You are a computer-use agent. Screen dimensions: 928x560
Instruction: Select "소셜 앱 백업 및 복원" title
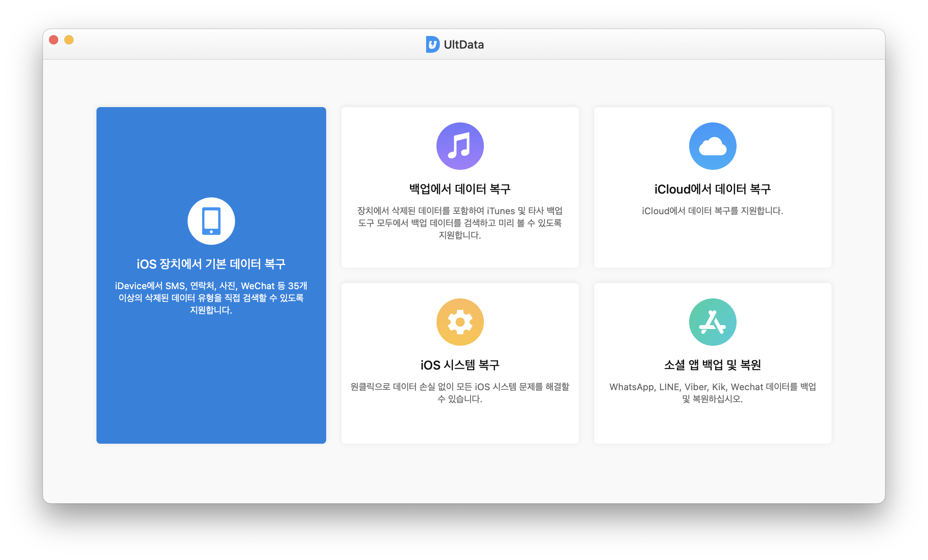click(712, 365)
